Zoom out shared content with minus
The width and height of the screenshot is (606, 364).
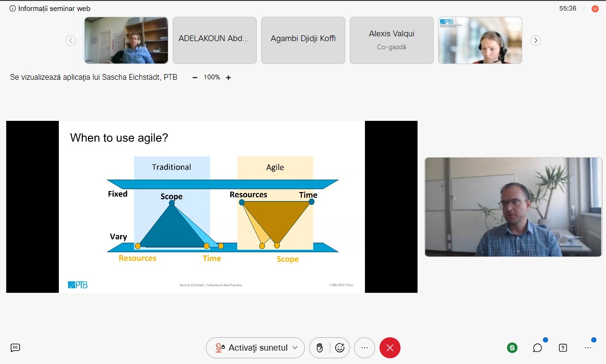point(195,77)
